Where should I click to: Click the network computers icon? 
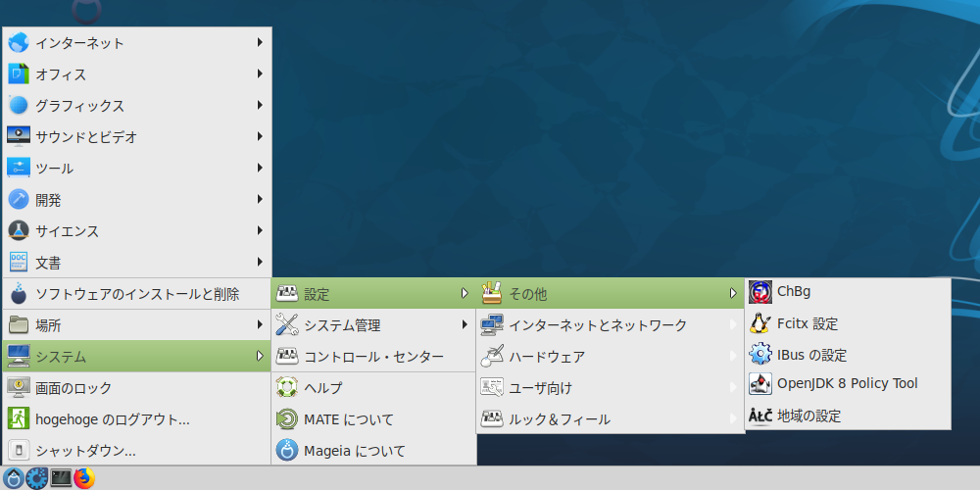tap(492, 325)
